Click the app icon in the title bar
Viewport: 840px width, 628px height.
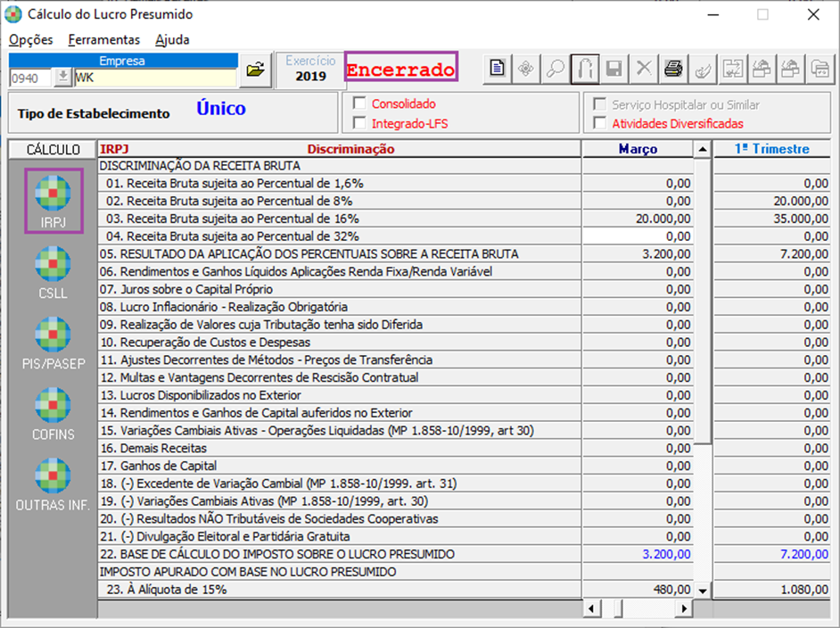click(13, 14)
